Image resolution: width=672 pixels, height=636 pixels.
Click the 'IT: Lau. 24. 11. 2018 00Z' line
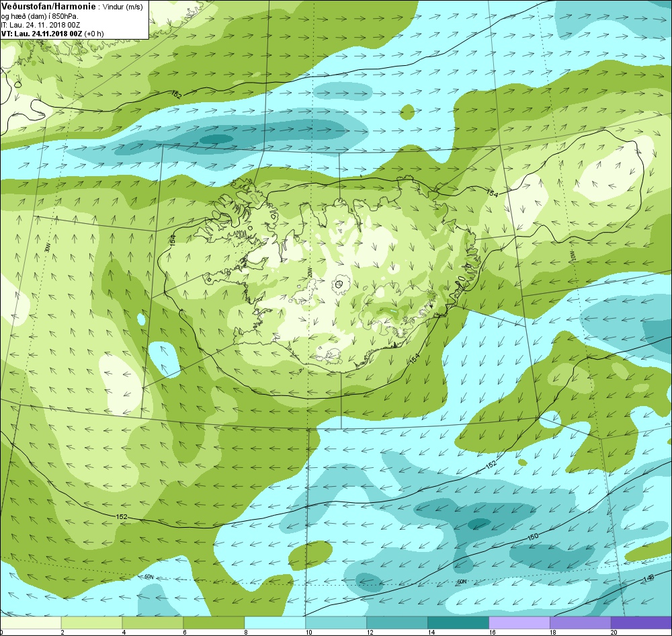point(40,25)
